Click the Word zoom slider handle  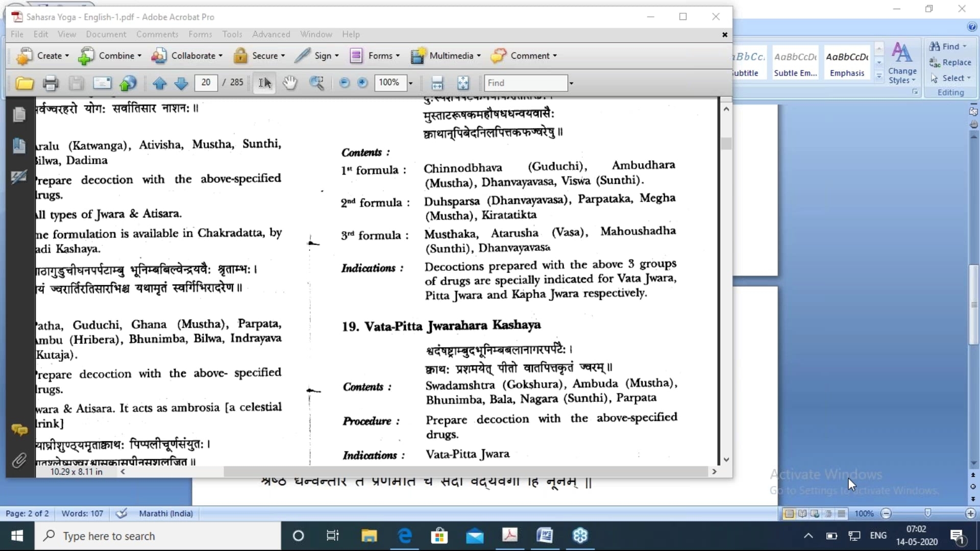[x=927, y=513]
